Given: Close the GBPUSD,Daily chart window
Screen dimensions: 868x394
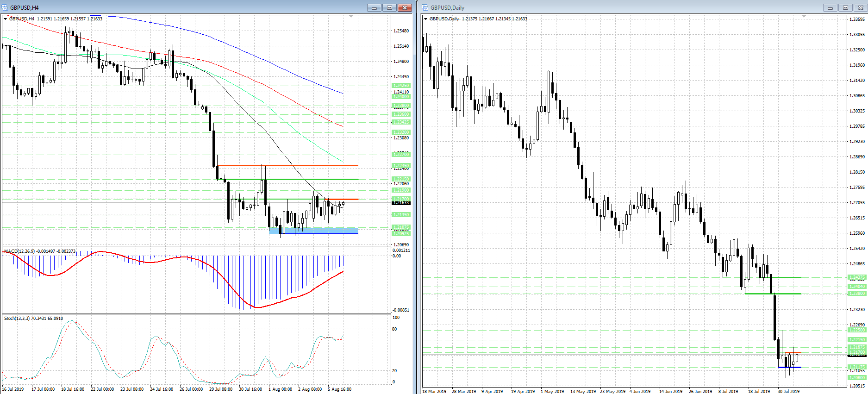Looking at the screenshot, I should 861,7.
